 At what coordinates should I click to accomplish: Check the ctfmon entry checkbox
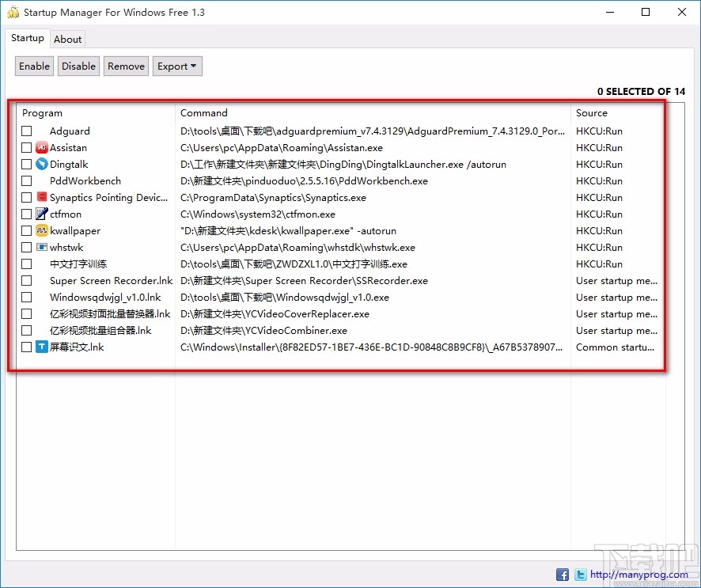26,214
